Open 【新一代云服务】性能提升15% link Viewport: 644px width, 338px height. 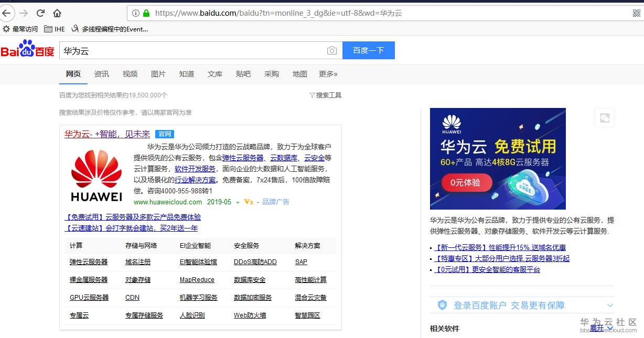point(500,247)
